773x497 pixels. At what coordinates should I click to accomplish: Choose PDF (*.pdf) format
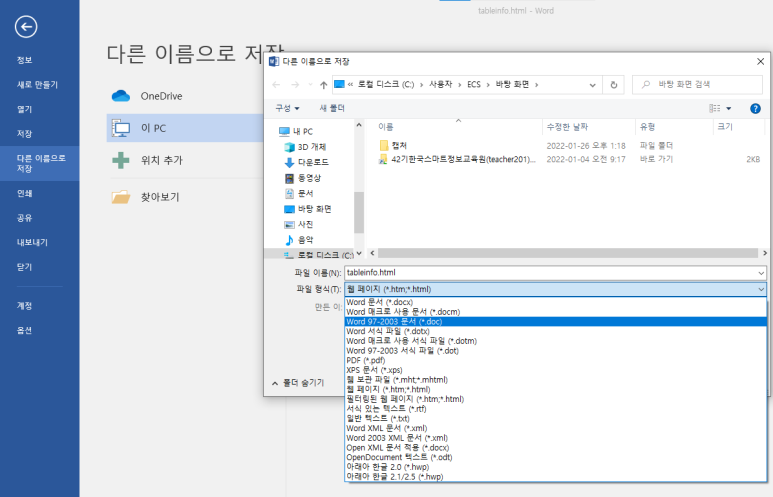pyautogui.click(x=556, y=360)
